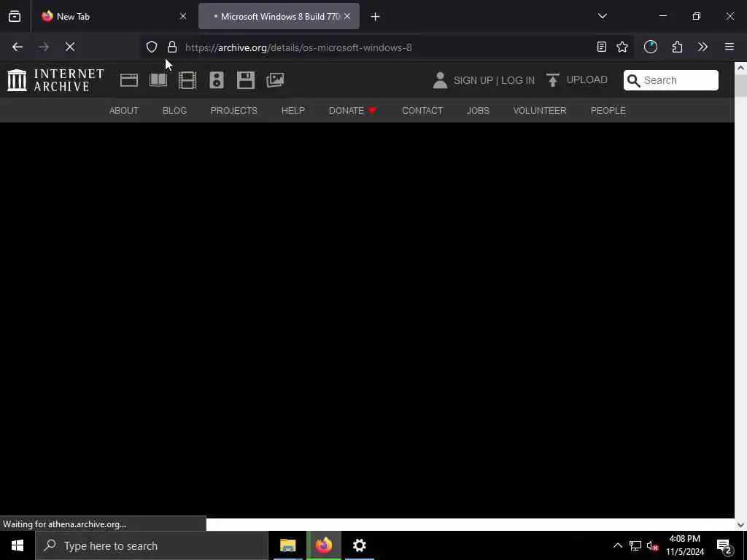The height and width of the screenshot is (560, 747).
Task: Close the New Tab tab
Action: [183, 16]
